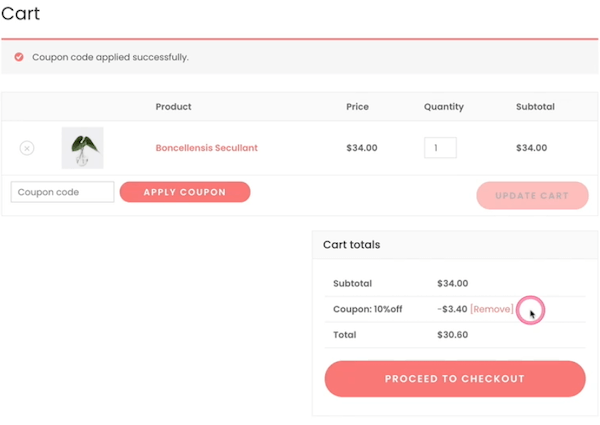
Task: Open the Boncellensis Secullant product link
Action: (206, 148)
